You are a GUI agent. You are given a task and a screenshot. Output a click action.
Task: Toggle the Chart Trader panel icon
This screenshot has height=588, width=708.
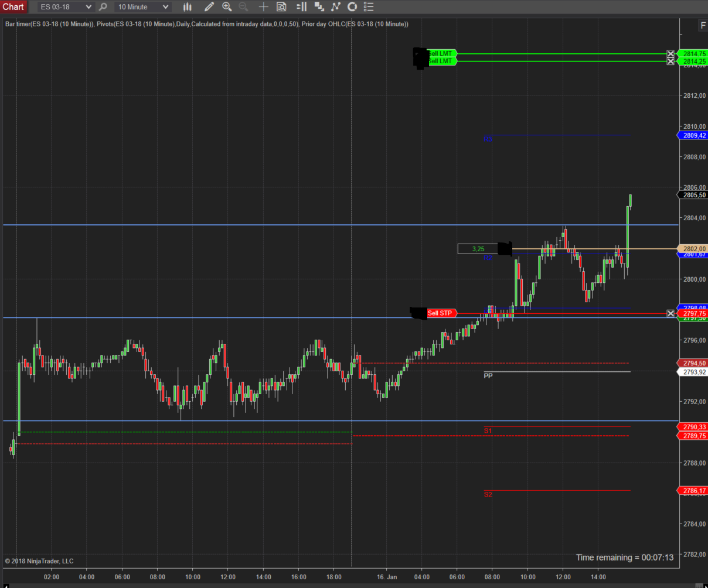[x=301, y=7]
